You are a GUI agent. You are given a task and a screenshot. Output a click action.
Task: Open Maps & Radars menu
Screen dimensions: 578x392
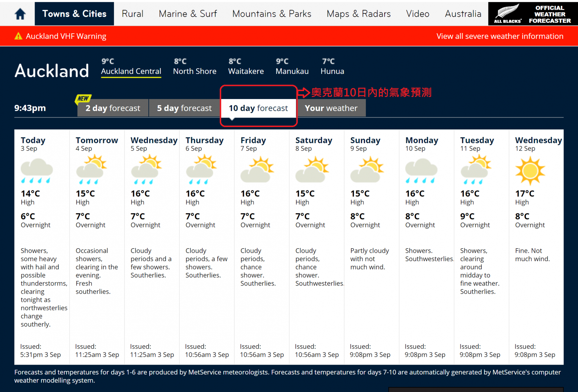tap(358, 14)
